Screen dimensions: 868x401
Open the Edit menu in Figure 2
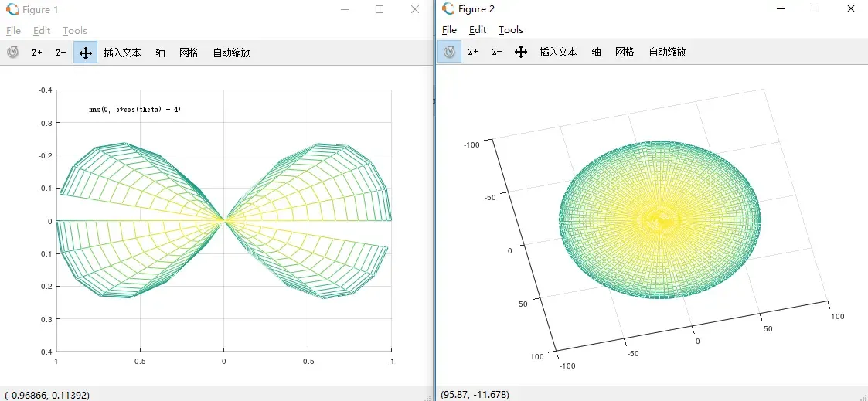[x=478, y=30]
